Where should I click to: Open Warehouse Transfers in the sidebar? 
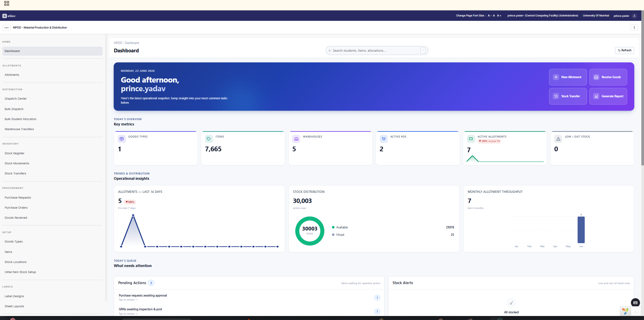coord(52,129)
